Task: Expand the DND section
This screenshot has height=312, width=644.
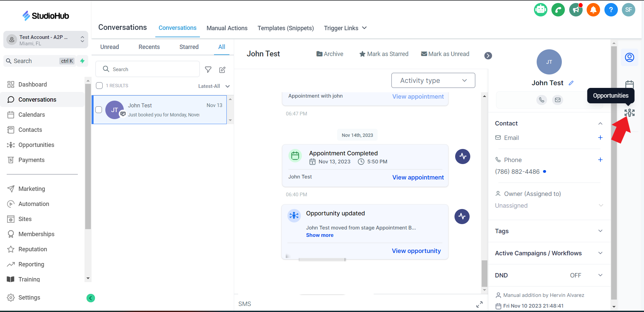Action: [x=600, y=275]
